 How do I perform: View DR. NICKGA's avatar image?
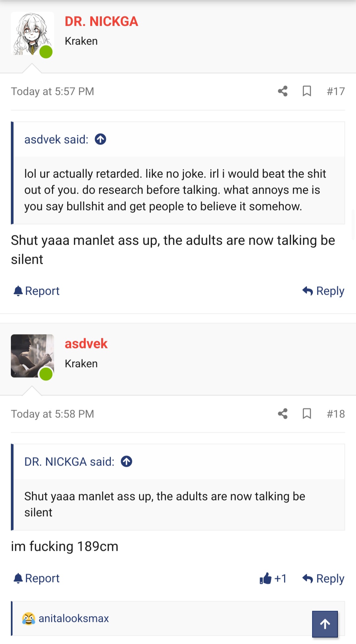point(32,34)
